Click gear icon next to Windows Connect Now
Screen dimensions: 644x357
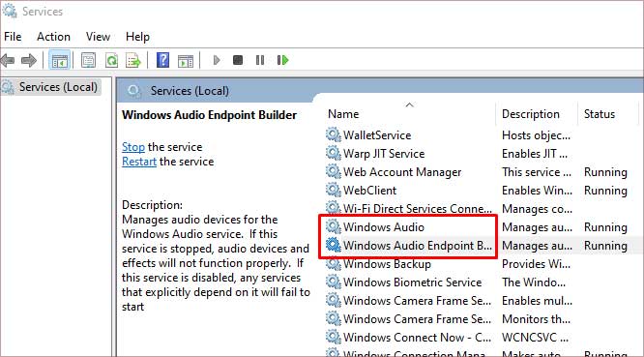click(333, 338)
